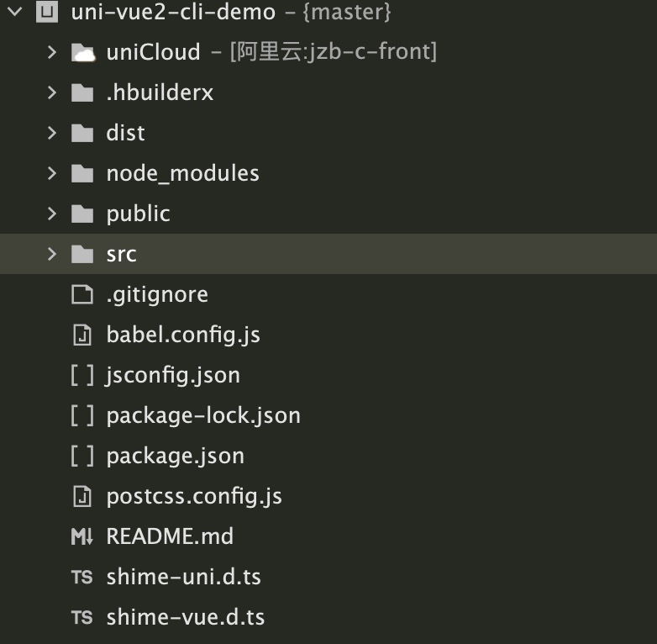Expand the uniCloud folder chevron
Image resolution: width=657 pixels, height=644 pixels.
pos(52,52)
